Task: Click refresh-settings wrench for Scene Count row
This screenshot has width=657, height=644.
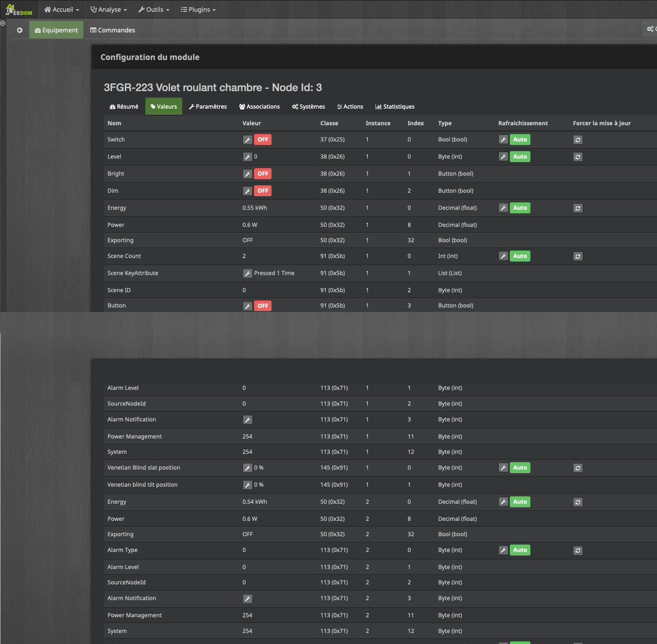Action: tap(504, 256)
